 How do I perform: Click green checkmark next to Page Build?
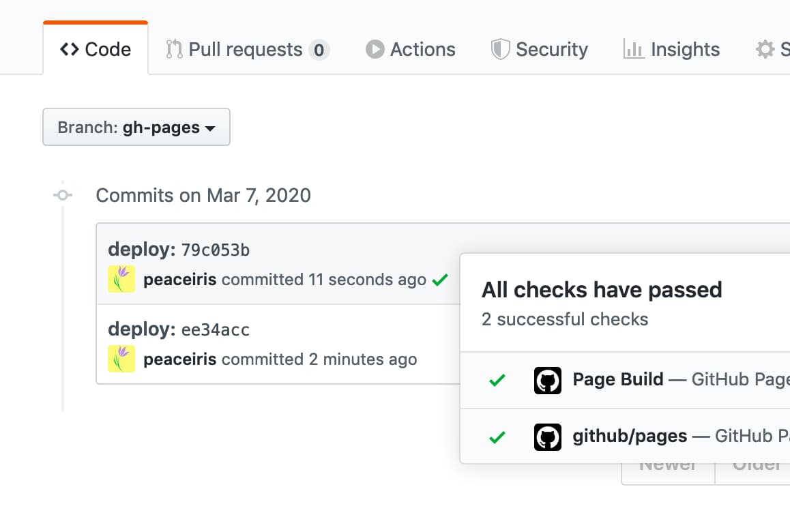tap(497, 380)
